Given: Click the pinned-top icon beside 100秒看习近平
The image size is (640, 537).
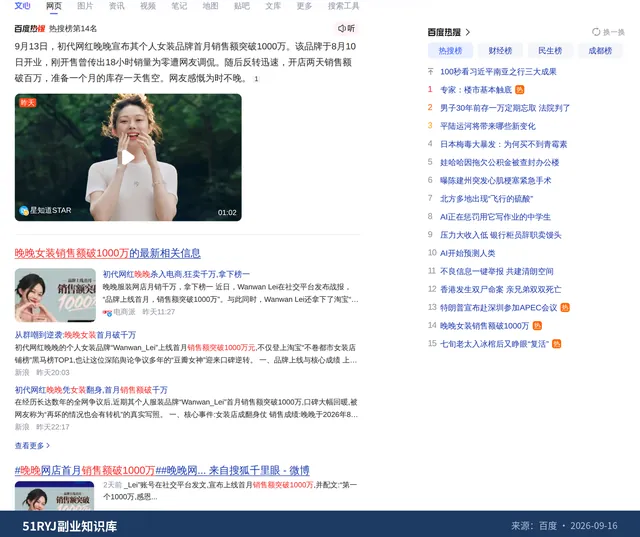Looking at the screenshot, I should click(x=430, y=71).
